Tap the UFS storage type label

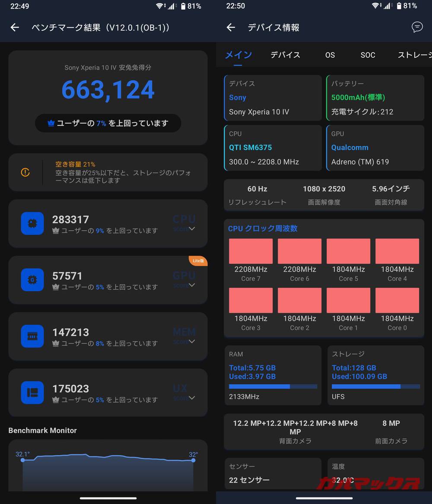click(x=338, y=396)
